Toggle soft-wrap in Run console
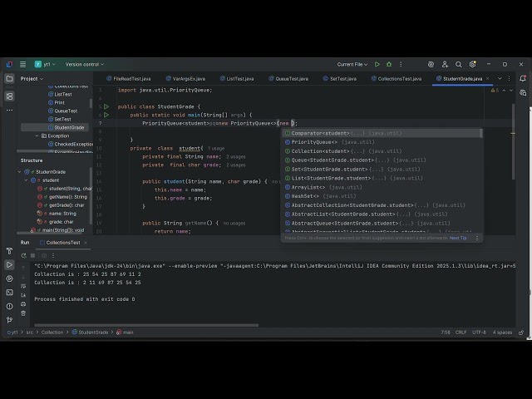This screenshot has width=532, height=399. coord(23,286)
